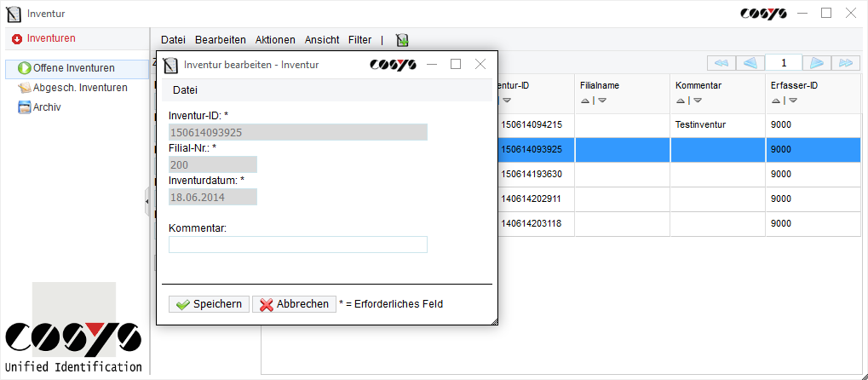Open the Datei menu in the dialog
Screen dimensions: 868x380
tap(185, 90)
